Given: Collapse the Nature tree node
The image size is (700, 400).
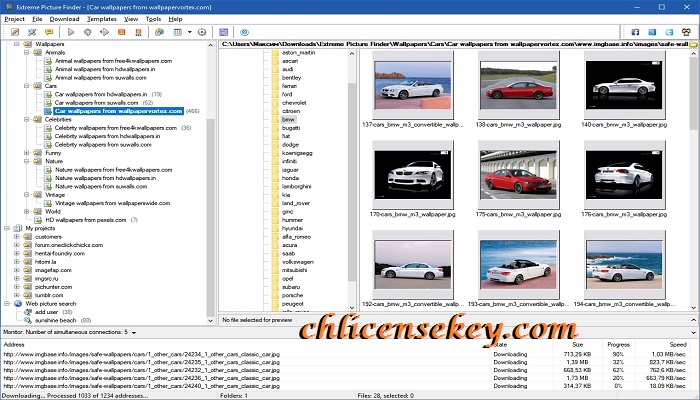Looking at the screenshot, I should click(x=27, y=162).
